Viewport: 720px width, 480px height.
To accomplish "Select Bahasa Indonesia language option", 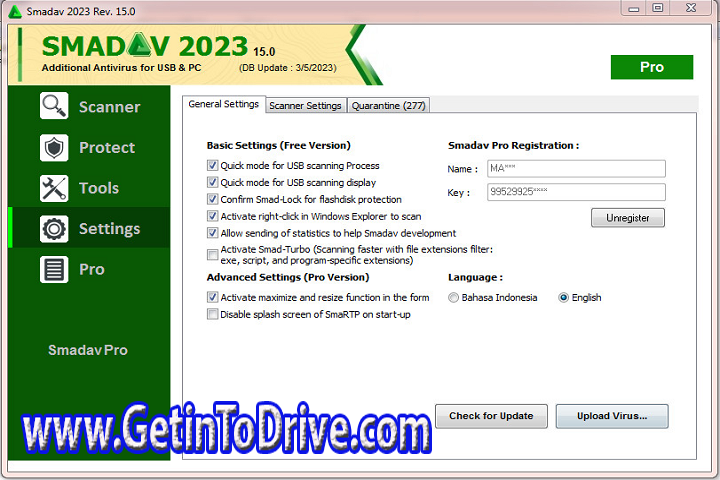I will [x=453, y=298].
